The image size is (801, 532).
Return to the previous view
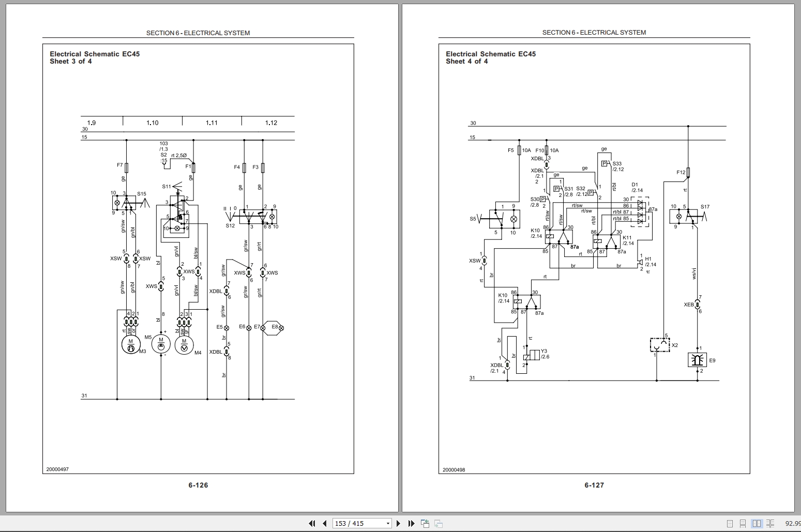point(425,523)
